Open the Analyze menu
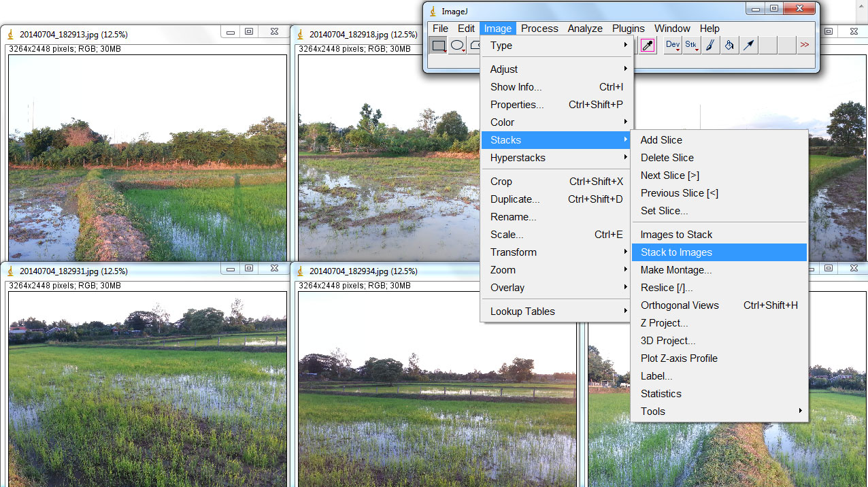 pos(584,28)
